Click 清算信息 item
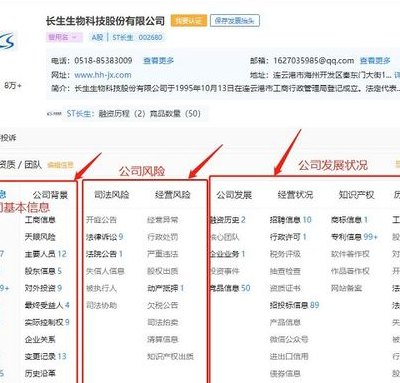400x383 pixels. (x=163, y=340)
